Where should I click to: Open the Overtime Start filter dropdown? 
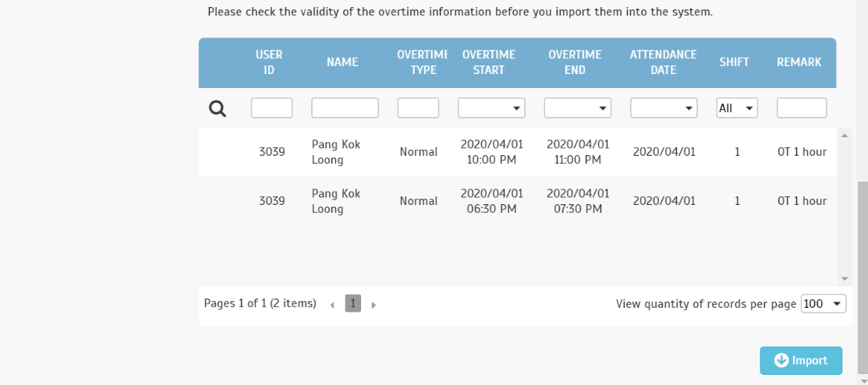pyautogui.click(x=491, y=108)
